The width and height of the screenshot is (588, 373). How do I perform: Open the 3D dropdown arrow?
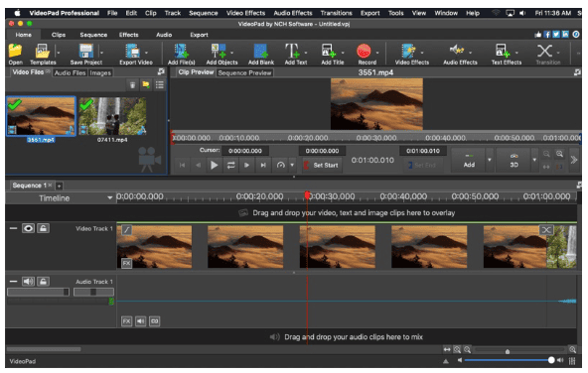pyautogui.click(x=534, y=160)
